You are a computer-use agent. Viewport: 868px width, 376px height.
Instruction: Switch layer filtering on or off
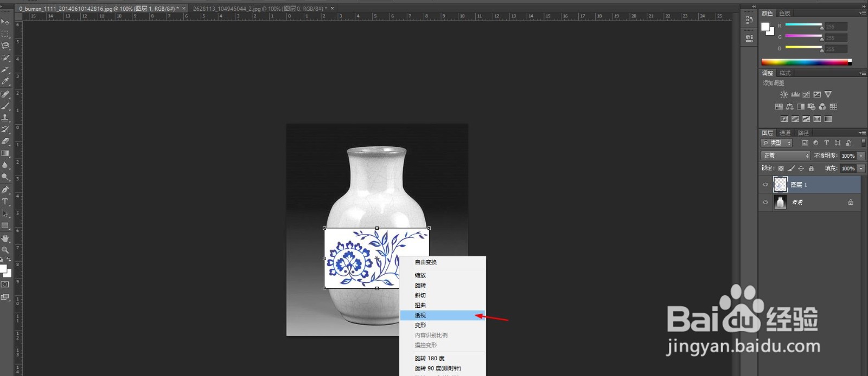click(863, 143)
